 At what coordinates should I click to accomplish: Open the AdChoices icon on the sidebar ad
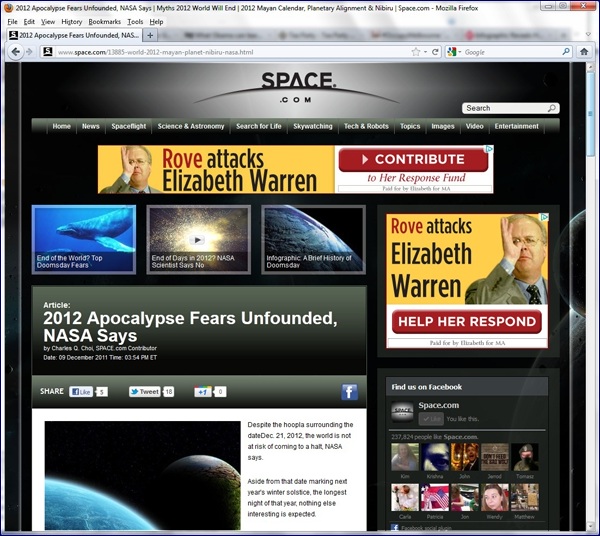point(544,217)
